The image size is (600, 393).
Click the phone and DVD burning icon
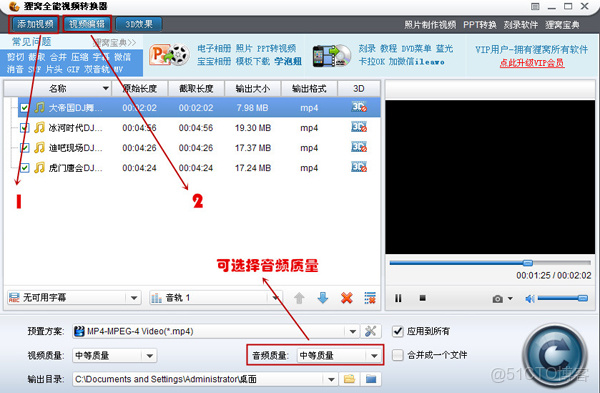[331, 56]
